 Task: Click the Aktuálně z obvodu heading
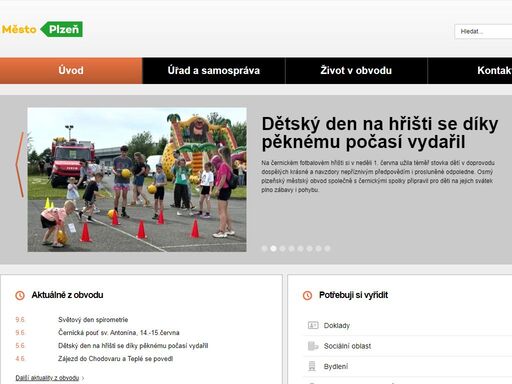[67, 295]
